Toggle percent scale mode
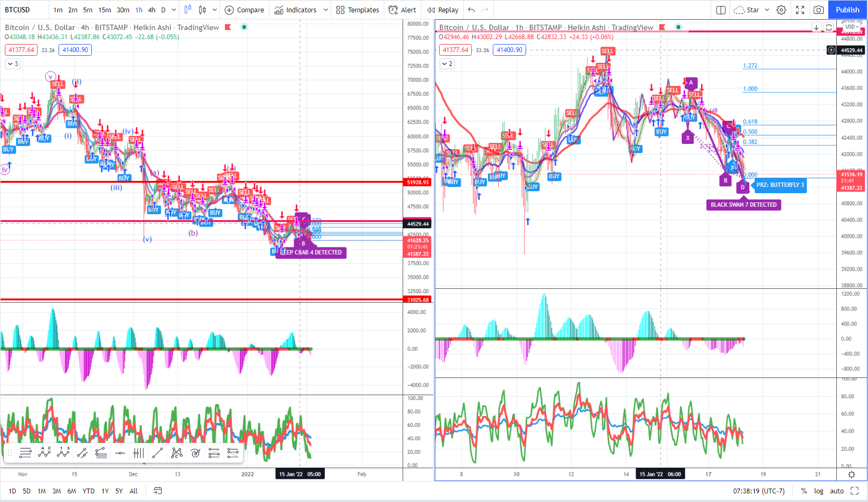Screen dimensions: 868x502 pos(804,491)
